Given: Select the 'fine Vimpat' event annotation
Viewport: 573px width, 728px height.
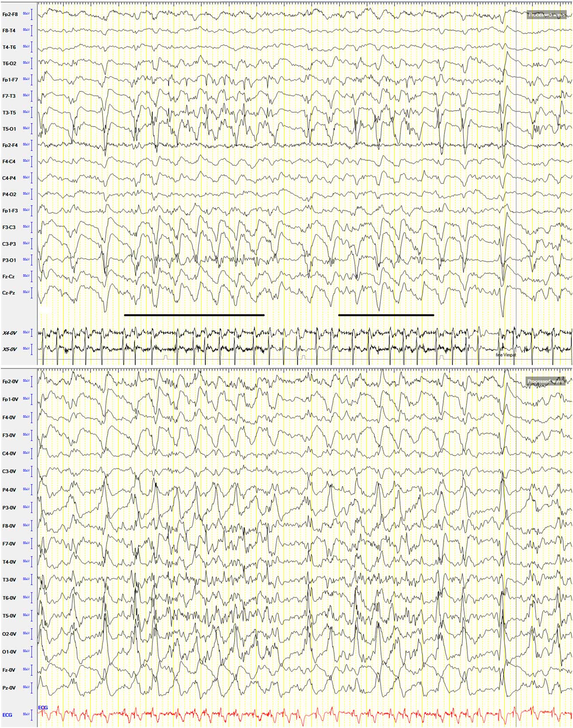Looking at the screenshot, I should tap(506, 355).
